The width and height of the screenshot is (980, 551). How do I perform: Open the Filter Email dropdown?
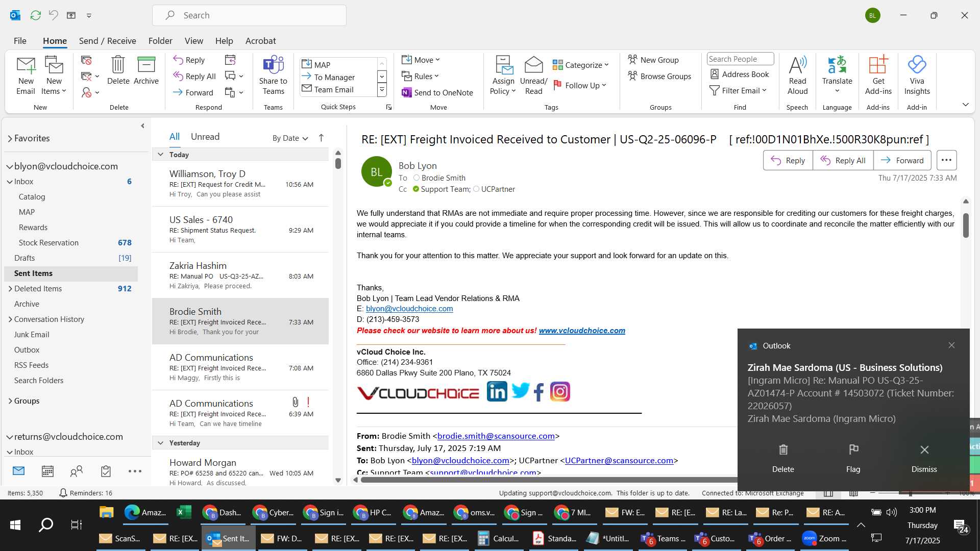point(738,90)
